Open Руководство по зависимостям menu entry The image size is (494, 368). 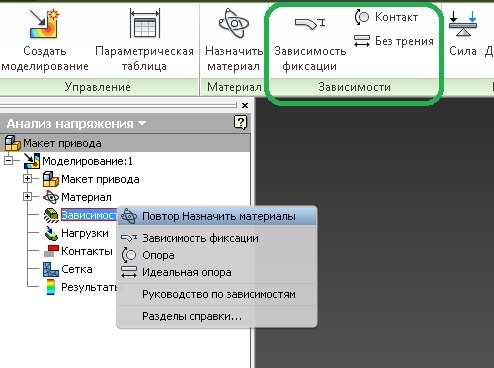point(217,294)
